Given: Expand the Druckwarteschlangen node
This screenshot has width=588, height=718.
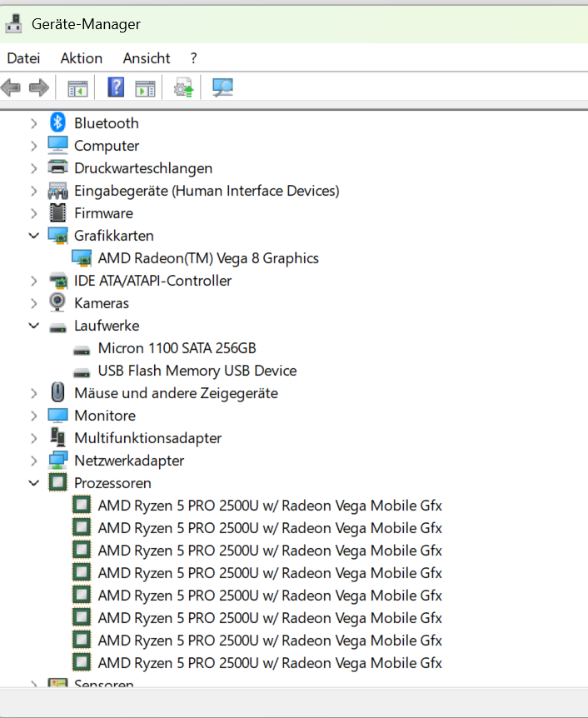Looking at the screenshot, I should point(33,168).
